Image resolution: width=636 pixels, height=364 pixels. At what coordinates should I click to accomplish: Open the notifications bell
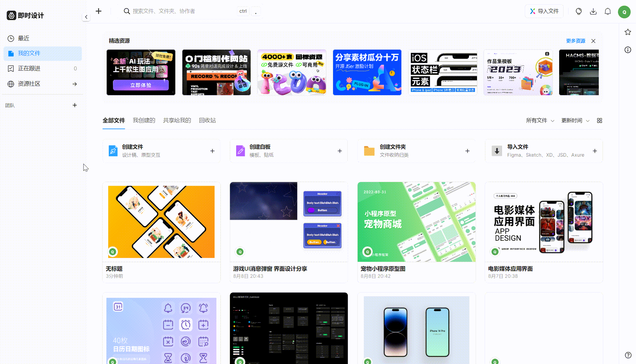(608, 11)
